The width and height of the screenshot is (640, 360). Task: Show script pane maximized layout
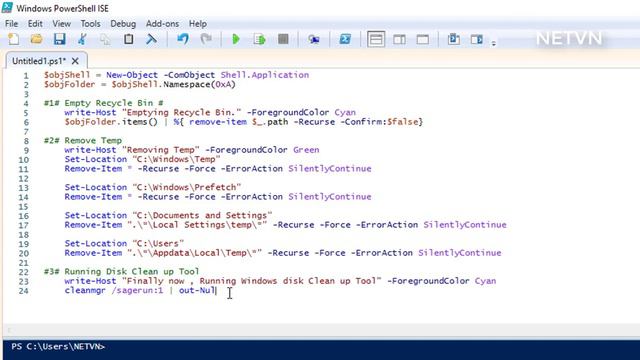(422, 40)
